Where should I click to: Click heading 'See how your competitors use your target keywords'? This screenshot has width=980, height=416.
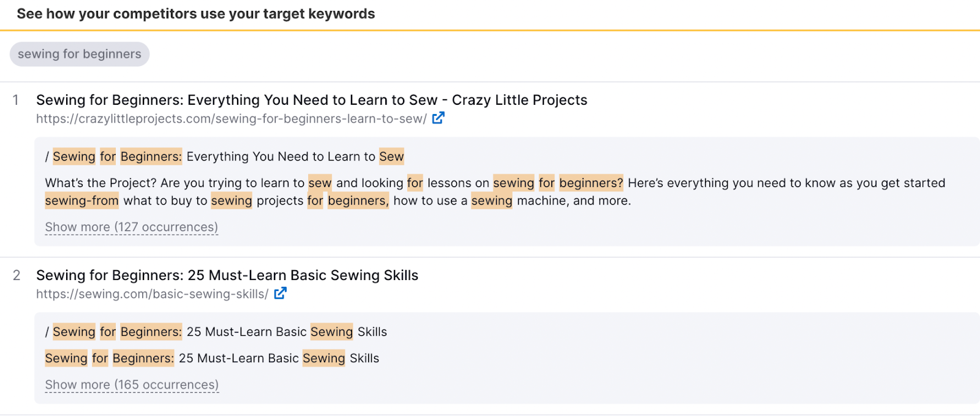[x=196, y=13]
